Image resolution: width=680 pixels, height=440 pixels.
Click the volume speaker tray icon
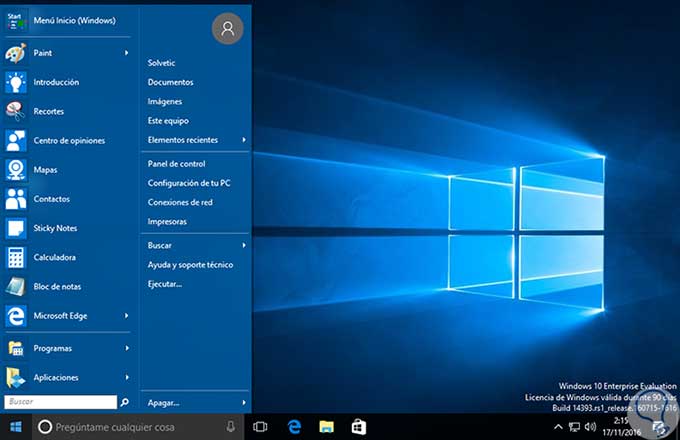[x=590, y=427]
